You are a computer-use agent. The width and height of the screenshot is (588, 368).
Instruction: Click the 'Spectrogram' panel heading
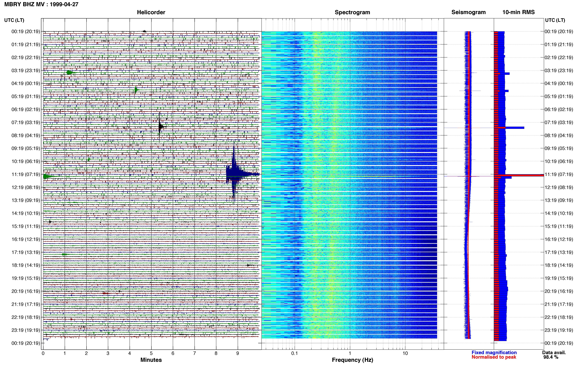tap(352, 12)
